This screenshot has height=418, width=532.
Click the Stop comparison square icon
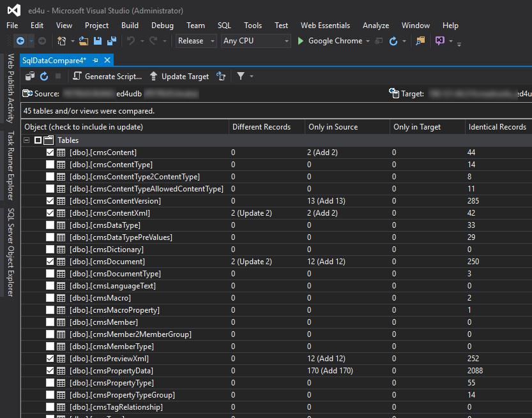tap(58, 77)
